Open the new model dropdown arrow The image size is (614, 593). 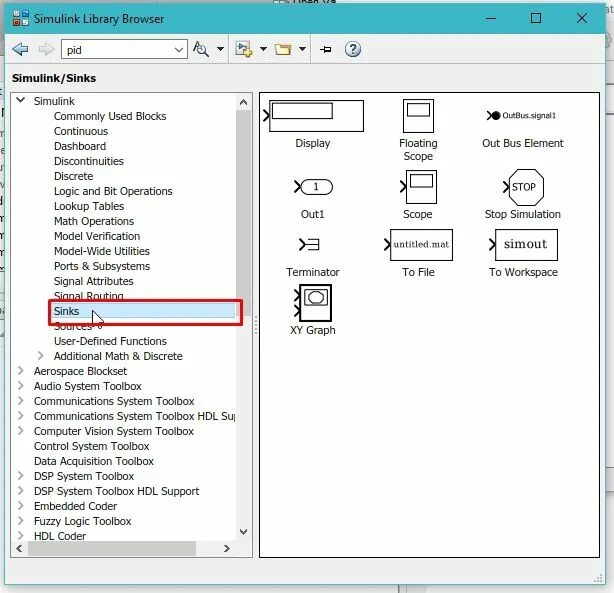click(x=263, y=49)
